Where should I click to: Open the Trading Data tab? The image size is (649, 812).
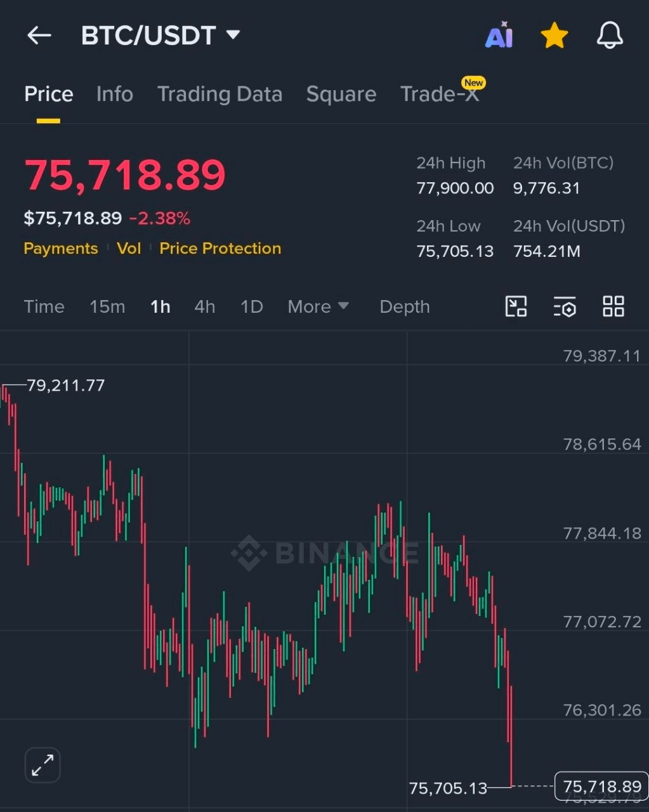[220, 94]
